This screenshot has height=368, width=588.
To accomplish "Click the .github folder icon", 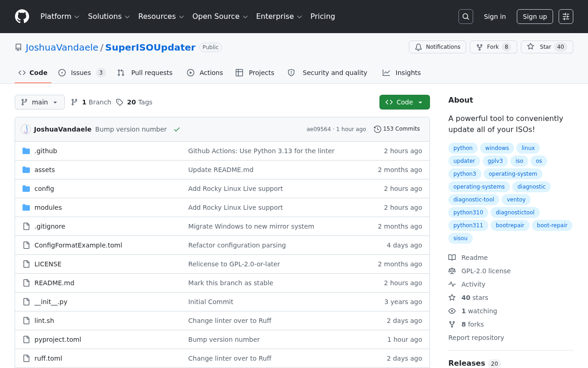I will point(26,151).
